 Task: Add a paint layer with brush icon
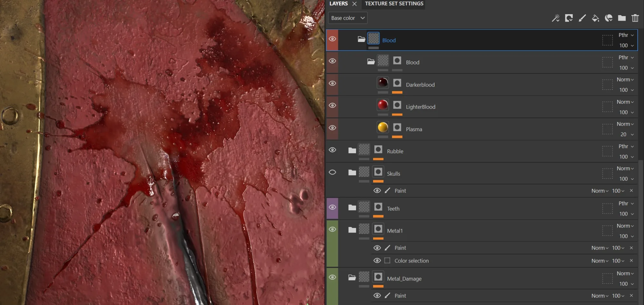tap(582, 18)
